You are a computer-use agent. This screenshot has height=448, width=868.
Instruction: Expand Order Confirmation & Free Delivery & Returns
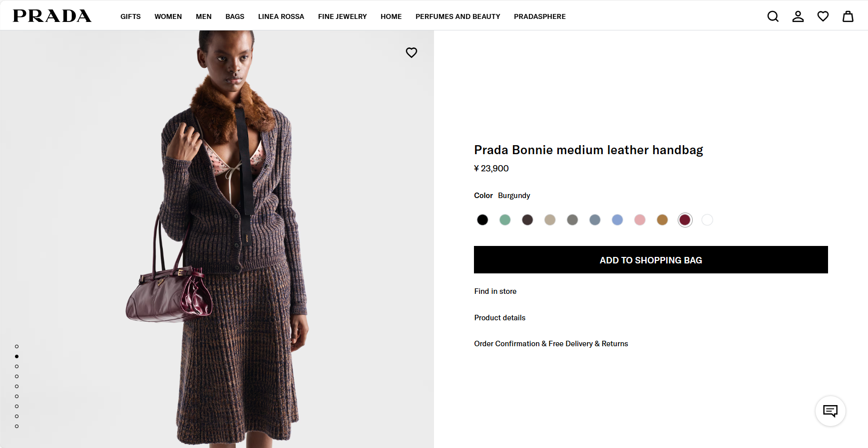coord(551,344)
